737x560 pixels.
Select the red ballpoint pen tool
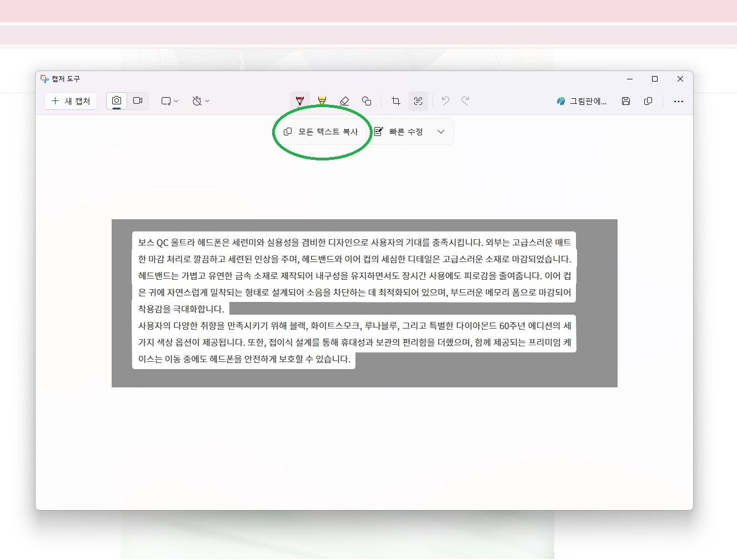[300, 101]
